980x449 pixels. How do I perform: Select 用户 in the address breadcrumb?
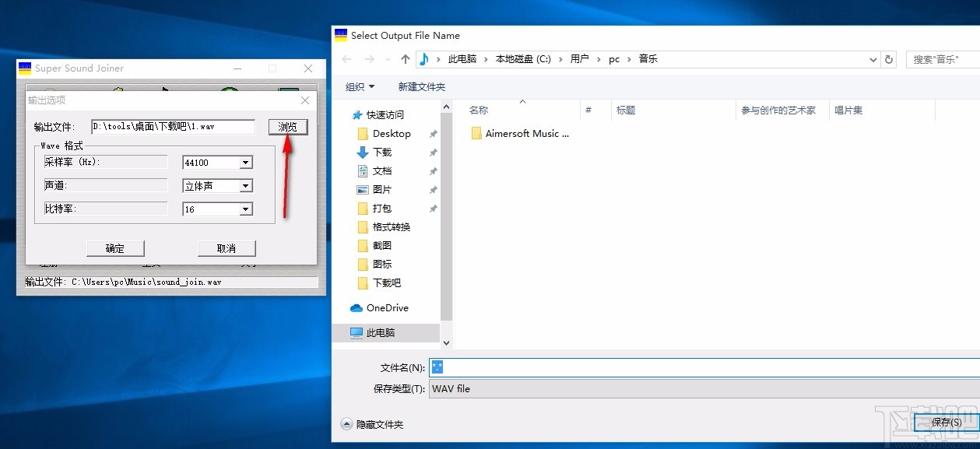pyautogui.click(x=579, y=59)
